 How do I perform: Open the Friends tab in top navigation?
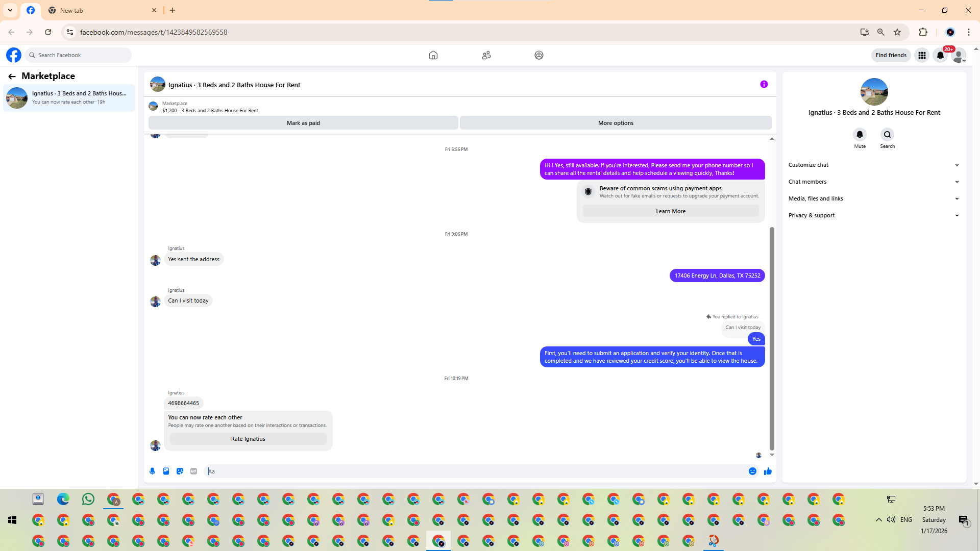(486, 55)
